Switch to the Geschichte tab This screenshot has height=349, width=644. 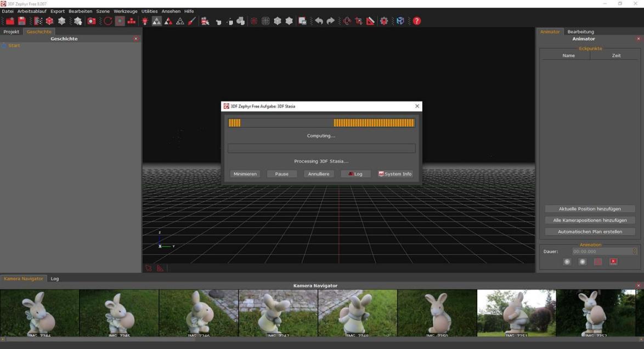(39, 32)
